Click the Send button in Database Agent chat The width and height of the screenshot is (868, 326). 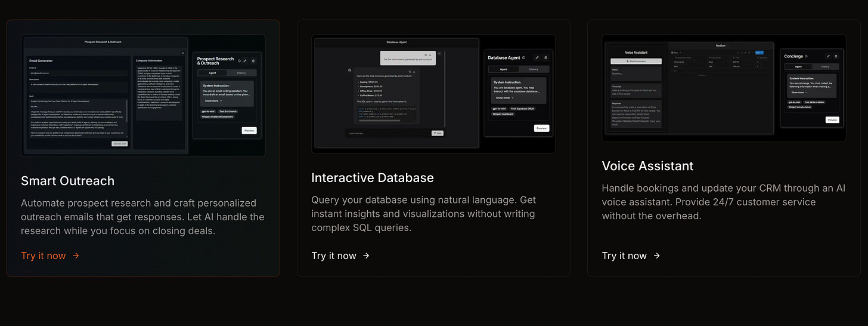pos(438,133)
